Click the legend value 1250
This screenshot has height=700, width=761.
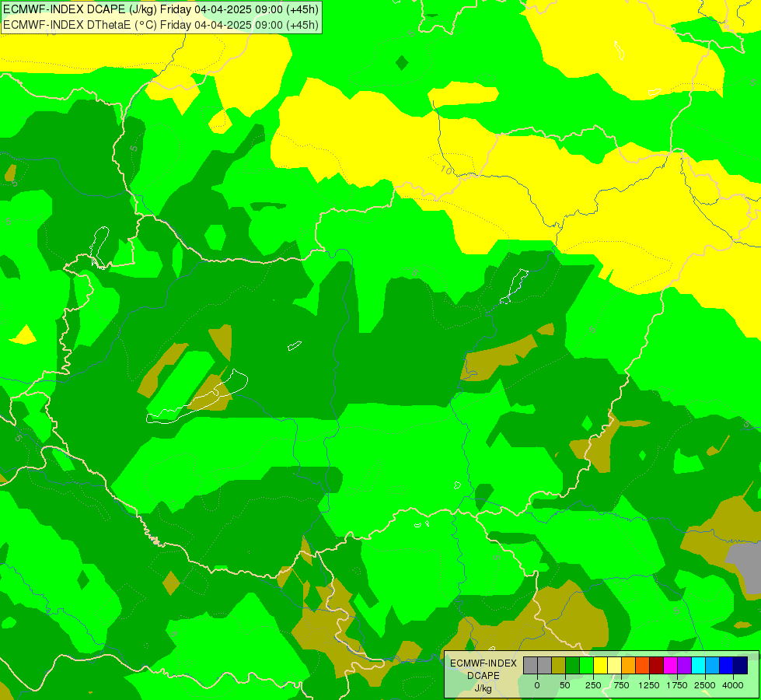[x=649, y=685]
